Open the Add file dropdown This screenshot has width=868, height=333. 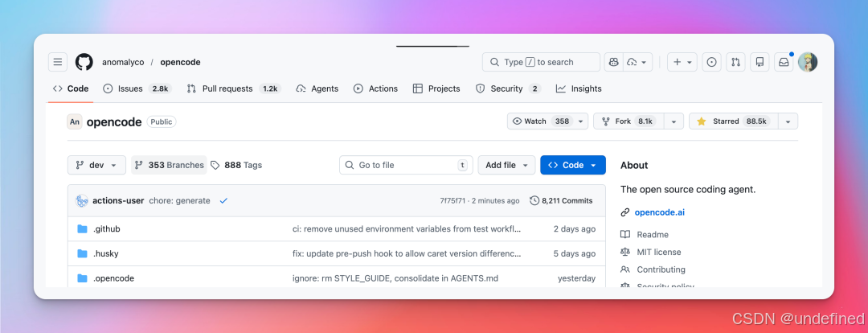pos(506,165)
